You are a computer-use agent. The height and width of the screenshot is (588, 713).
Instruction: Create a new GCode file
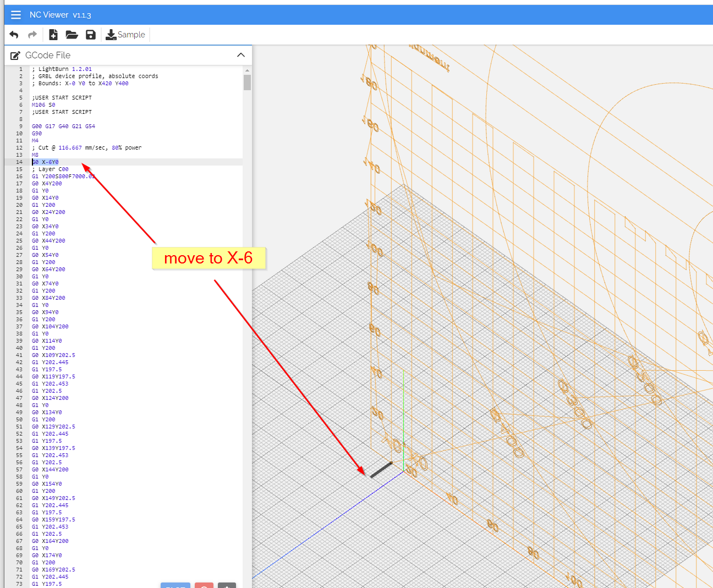pyautogui.click(x=53, y=34)
